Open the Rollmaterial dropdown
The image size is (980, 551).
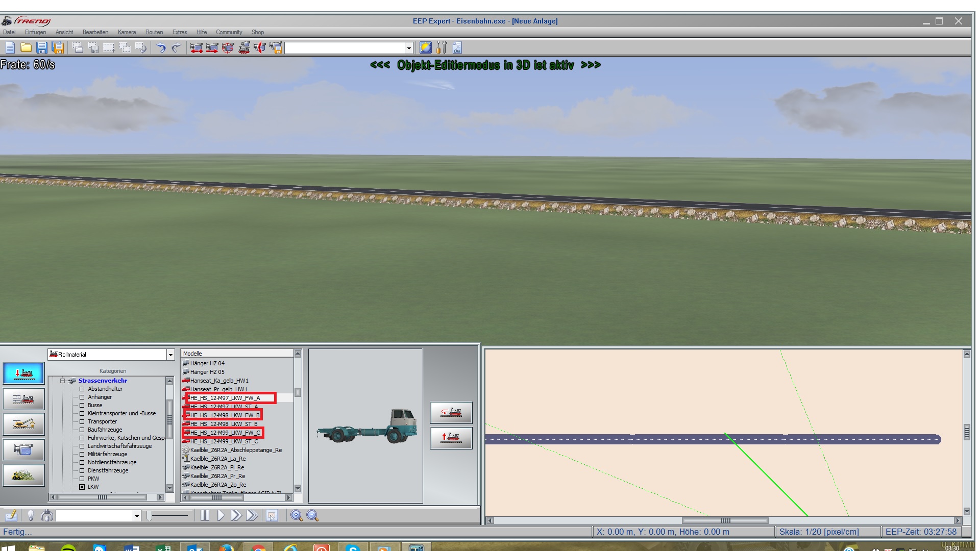pos(170,355)
